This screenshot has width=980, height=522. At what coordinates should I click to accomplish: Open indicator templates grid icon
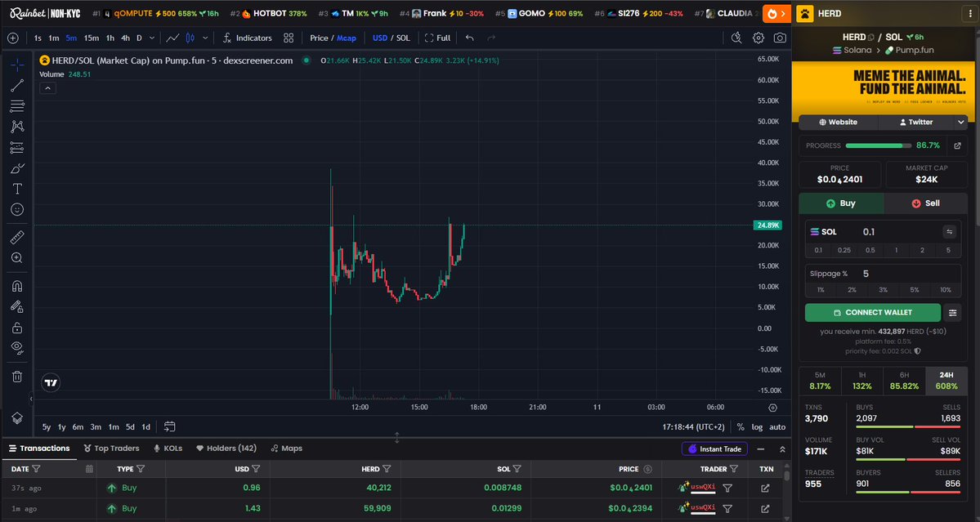[289, 38]
